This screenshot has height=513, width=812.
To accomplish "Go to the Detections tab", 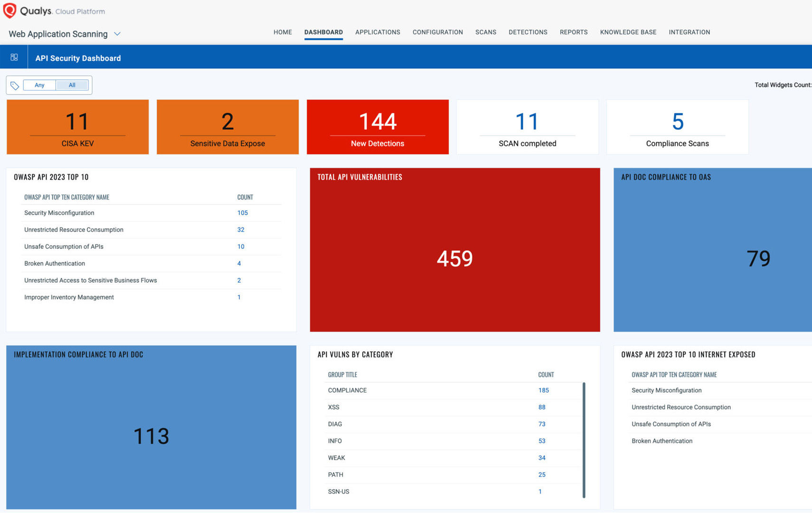I will (528, 32).
